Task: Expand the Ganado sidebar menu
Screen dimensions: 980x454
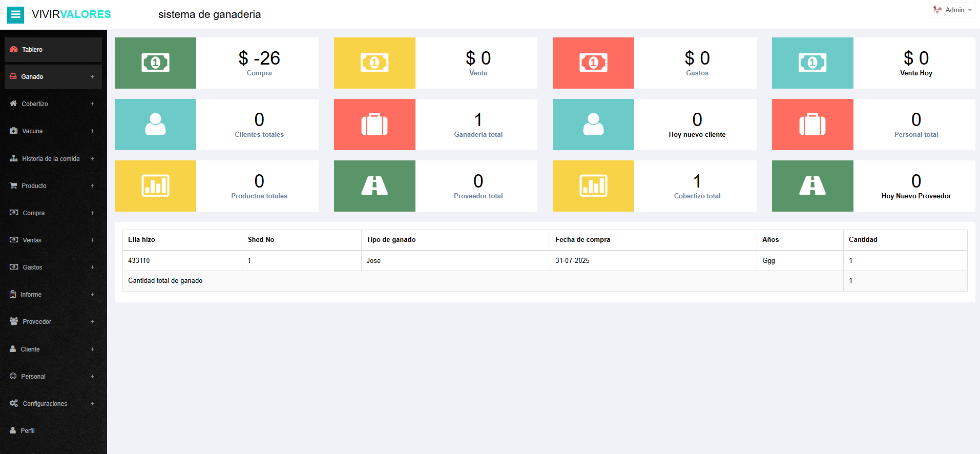Action: (53, 77)
